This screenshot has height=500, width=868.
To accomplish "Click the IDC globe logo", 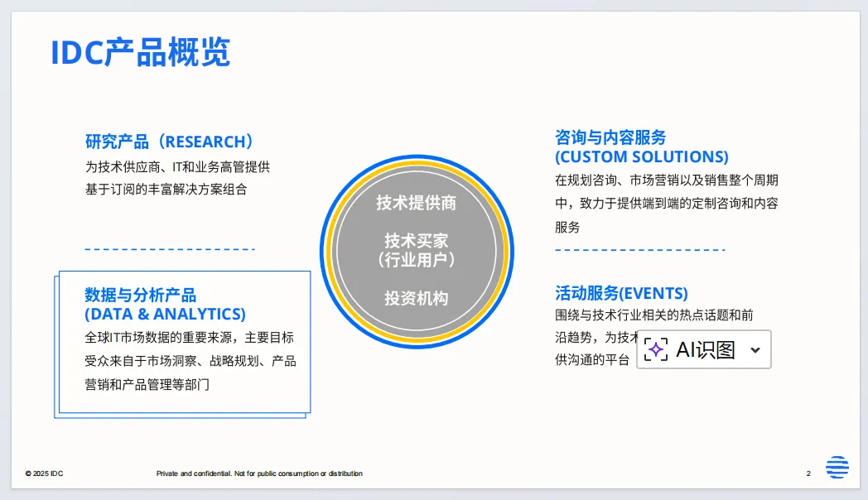I will (837, 468).
